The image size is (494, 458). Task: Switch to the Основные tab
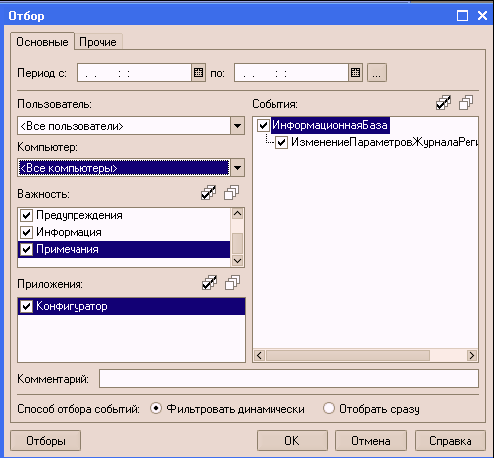click(42, 42)
